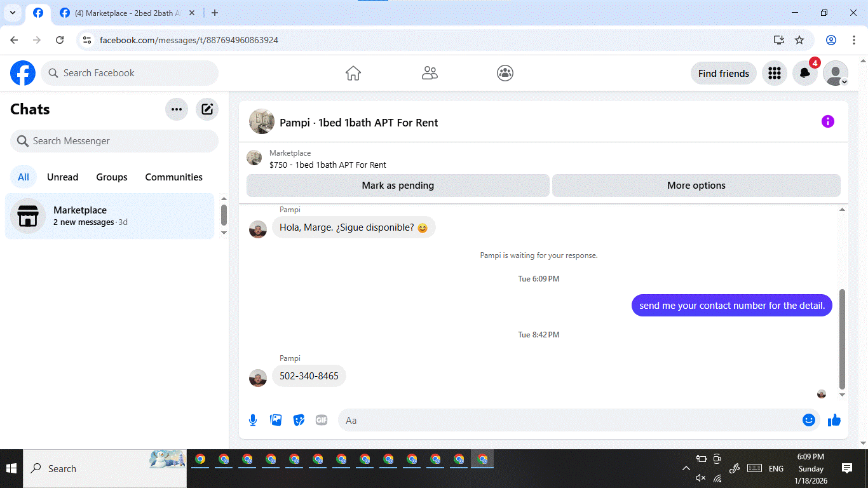Click the muted volume tray icon
868x488 pixels.
(701, 478)
